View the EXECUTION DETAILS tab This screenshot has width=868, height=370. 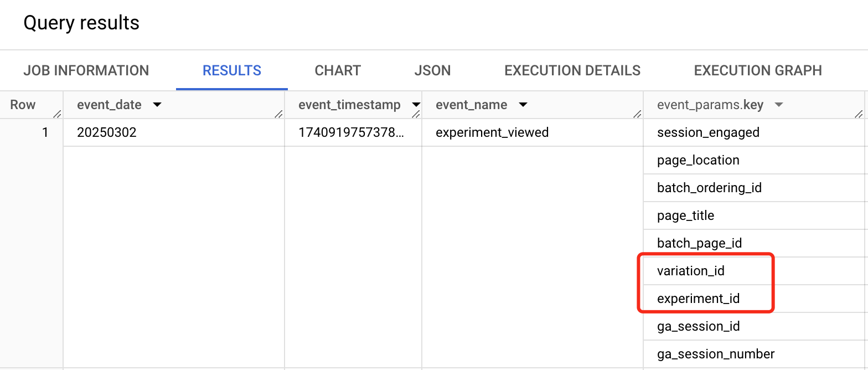572,71
